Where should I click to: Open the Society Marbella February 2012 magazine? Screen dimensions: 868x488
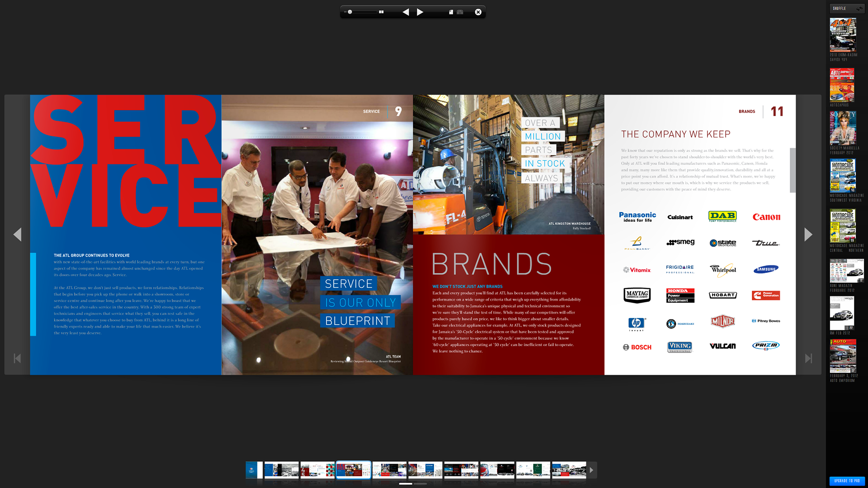click(843, 128)
